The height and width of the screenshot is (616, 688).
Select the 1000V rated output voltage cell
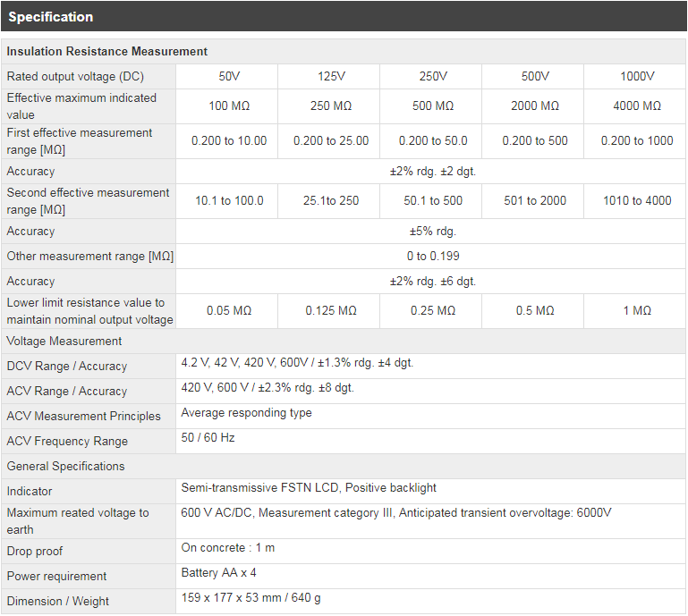(x=636, y=77)
